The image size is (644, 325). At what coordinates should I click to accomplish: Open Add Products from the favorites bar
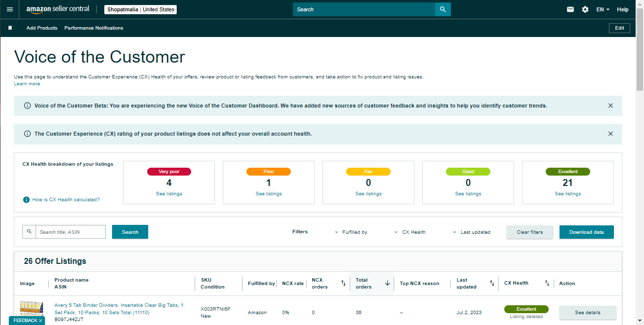(x=42, y=28)
